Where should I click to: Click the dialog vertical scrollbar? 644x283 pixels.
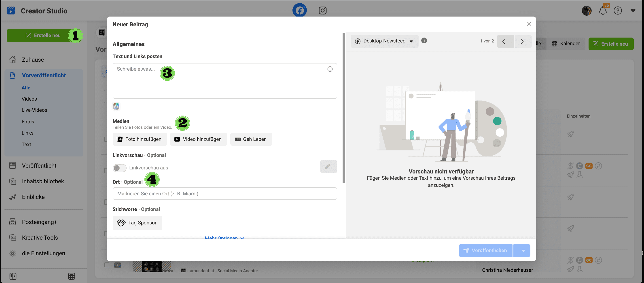pos(344,108)
